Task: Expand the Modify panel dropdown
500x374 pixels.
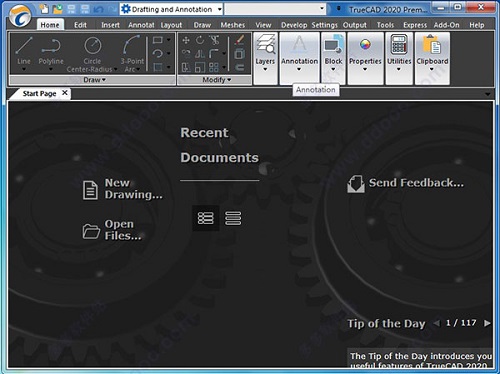Action: [217, 80]
